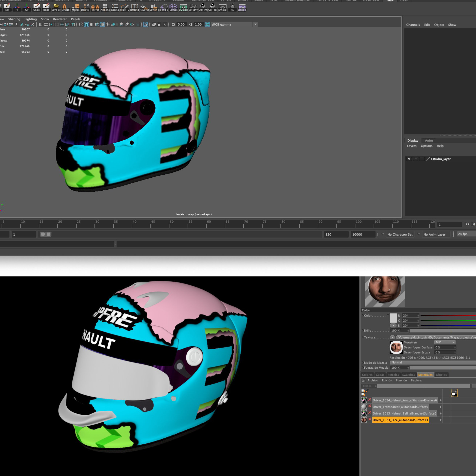Open the Modo de Mezcla Normal dropdown
The image size is (476, 476).
[x=433, y=362]
